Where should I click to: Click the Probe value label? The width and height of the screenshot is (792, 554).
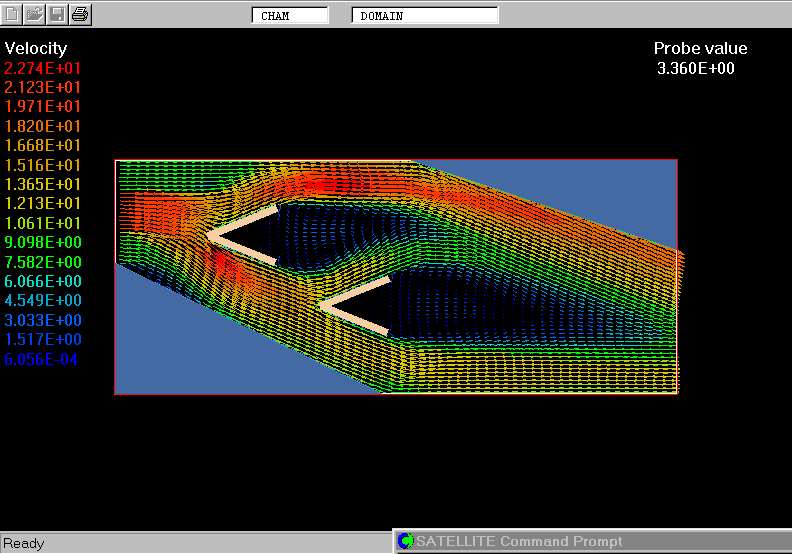tap(700, 48)
